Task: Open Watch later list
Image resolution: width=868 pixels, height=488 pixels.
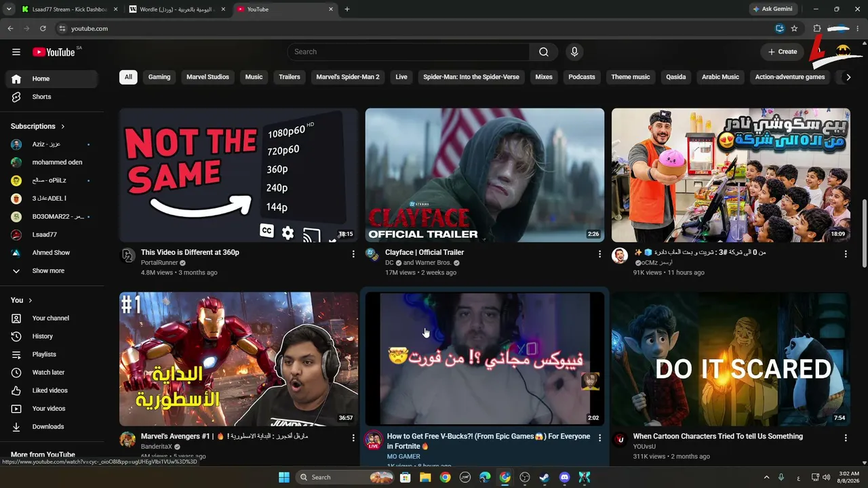Action: point(52,372)
